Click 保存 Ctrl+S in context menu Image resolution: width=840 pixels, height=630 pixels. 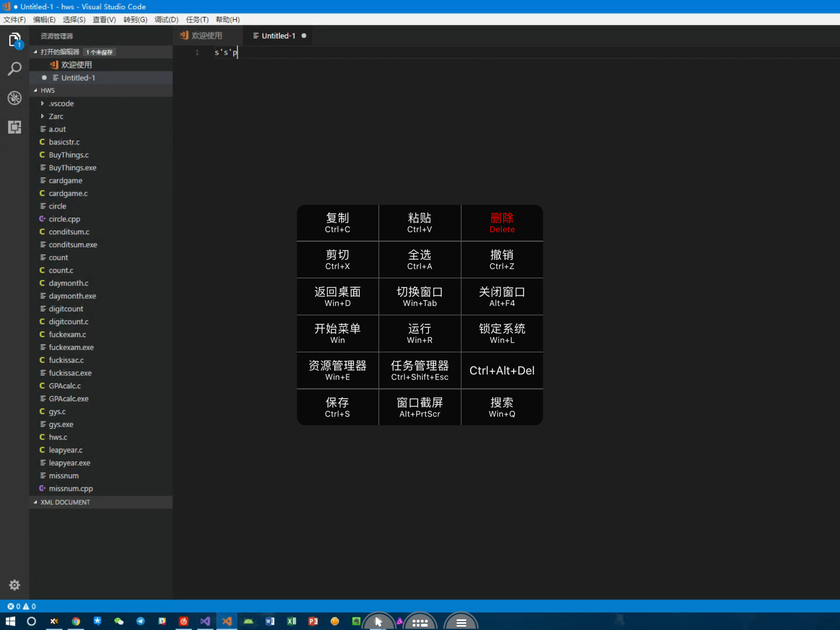pyautogui.click(x=337, y=408)
